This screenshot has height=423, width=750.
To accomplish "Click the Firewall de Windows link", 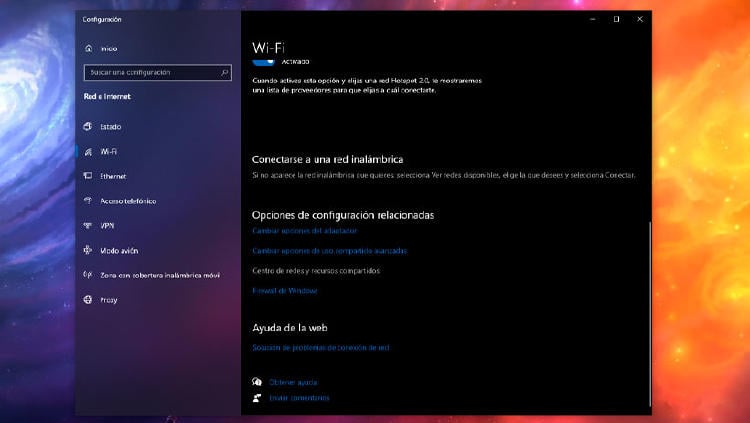I will (x=284, y=290).
